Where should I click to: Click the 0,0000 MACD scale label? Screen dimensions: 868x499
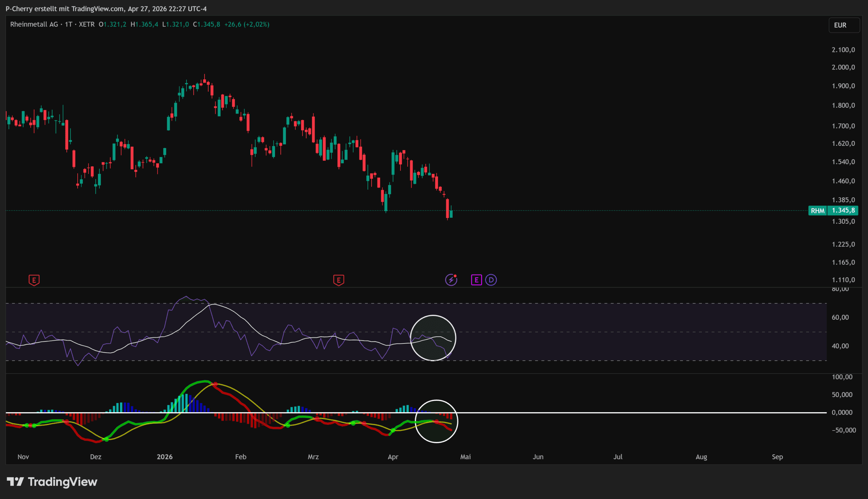(842, 412)
